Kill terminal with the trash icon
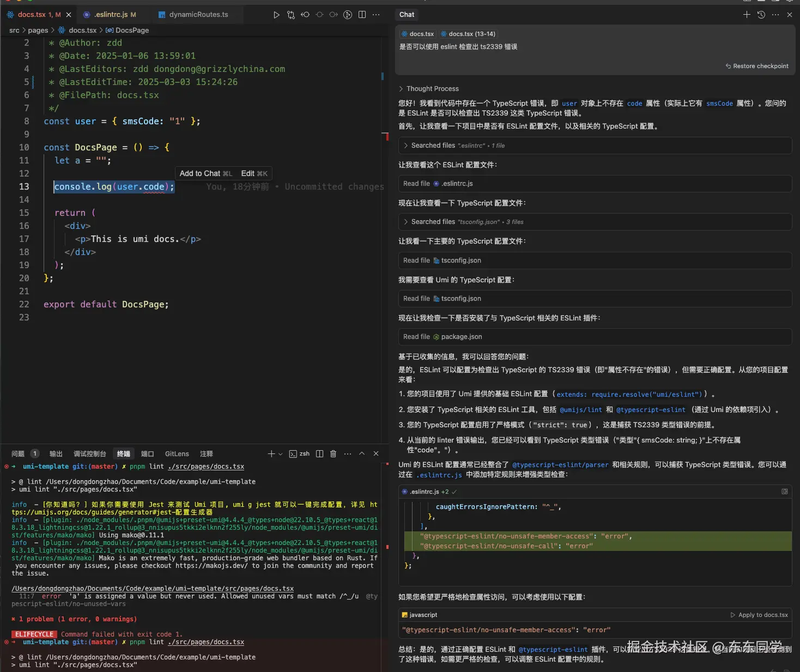 (334, 453)
